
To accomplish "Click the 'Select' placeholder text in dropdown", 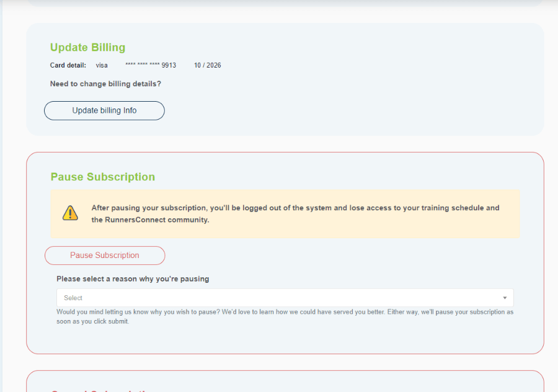I will click(73, 298).
